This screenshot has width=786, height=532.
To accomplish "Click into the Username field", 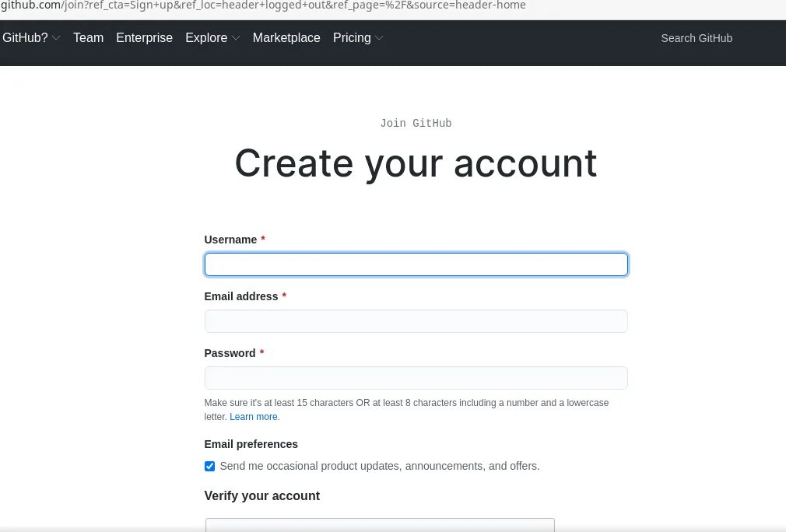I will click(x=416, y=264).
